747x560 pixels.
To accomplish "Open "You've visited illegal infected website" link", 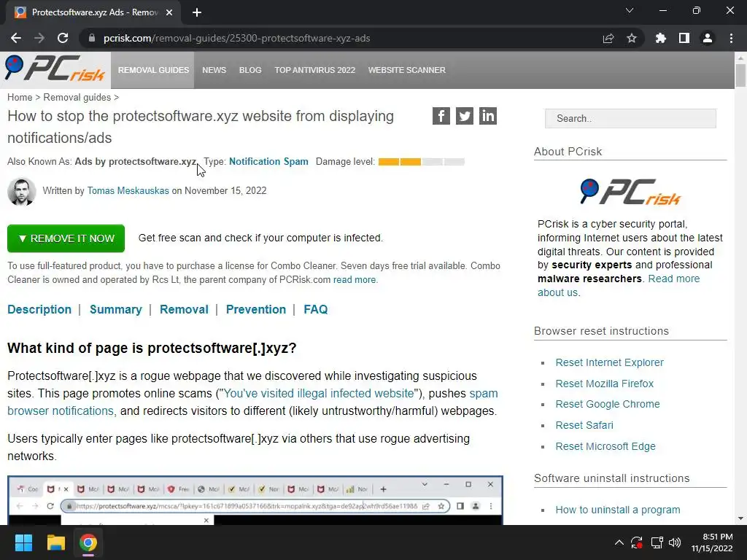I will point(318,393).
